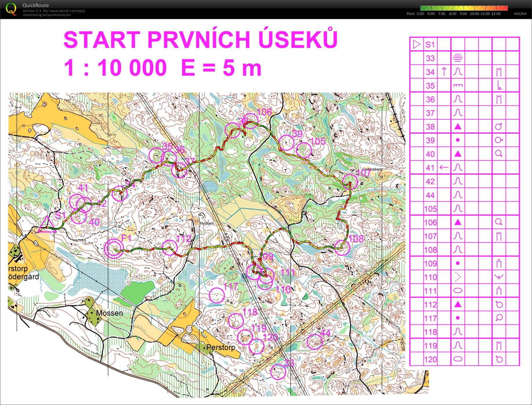Click the '109' number in the control table
This screenshot has height=405, width=532.
(x=430, y=263)
